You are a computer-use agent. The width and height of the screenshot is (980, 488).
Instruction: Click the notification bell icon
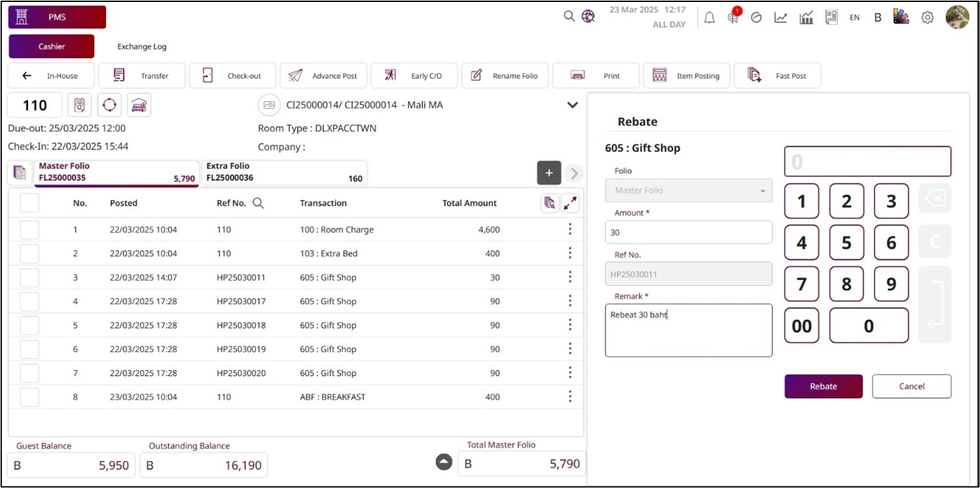pyautogui.click(x=709, y=18)
